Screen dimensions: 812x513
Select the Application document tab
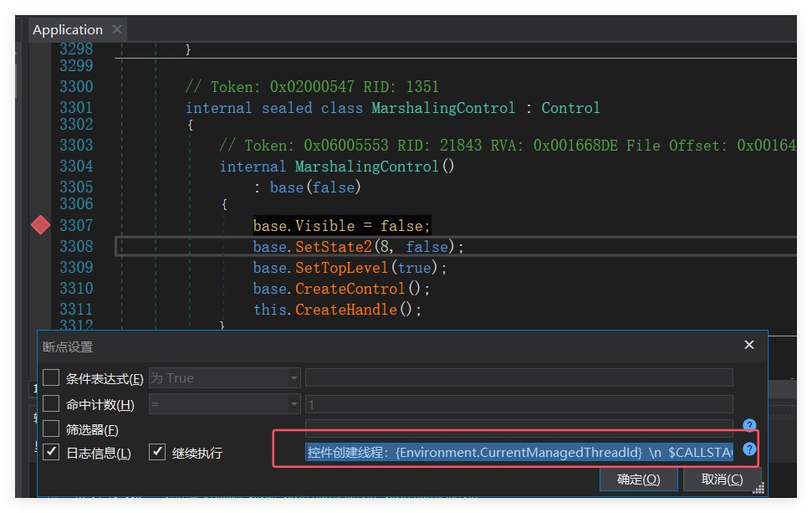(67, 29)
